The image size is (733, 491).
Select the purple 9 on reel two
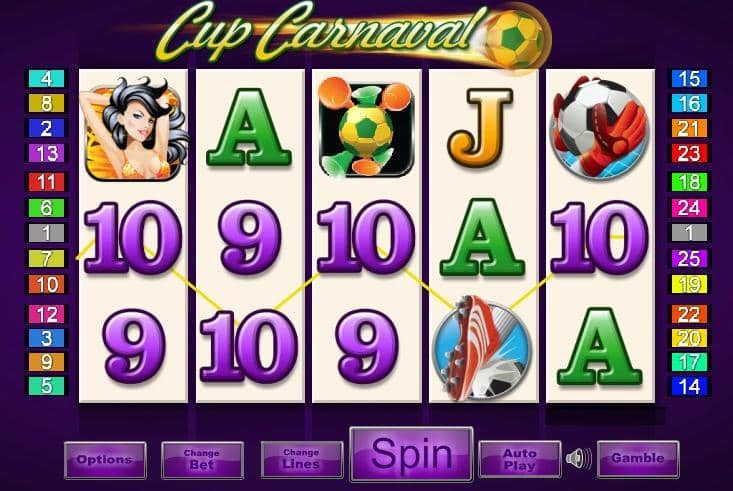(x=250, y=237)
